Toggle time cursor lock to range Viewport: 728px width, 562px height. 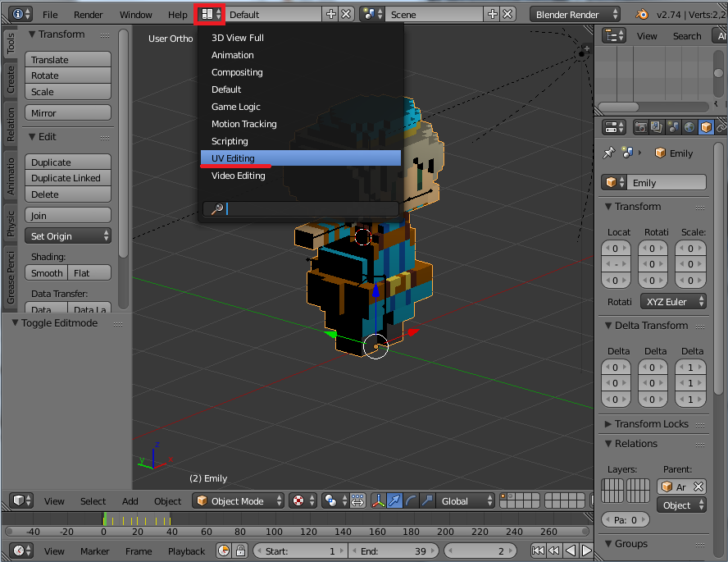240,551
